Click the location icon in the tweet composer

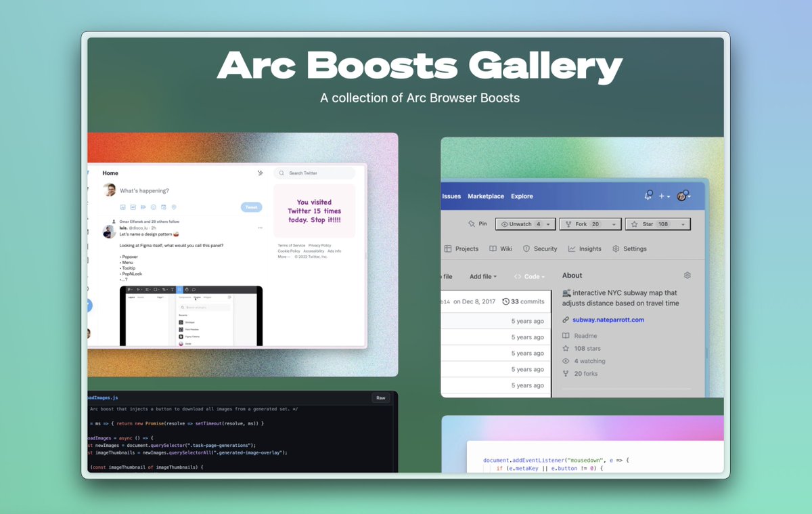tap(173, 206)
